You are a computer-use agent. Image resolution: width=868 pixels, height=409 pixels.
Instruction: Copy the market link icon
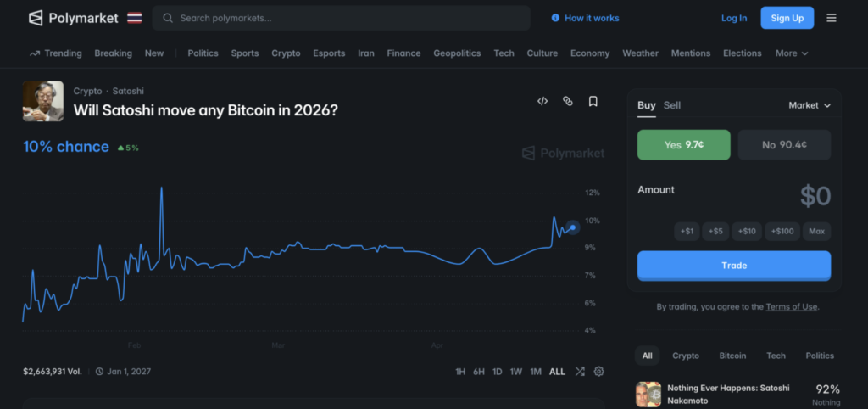[568, 101]
